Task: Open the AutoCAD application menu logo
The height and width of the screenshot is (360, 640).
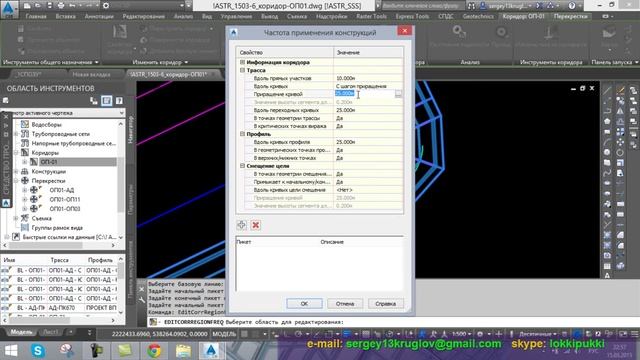Action: (9, 9)
